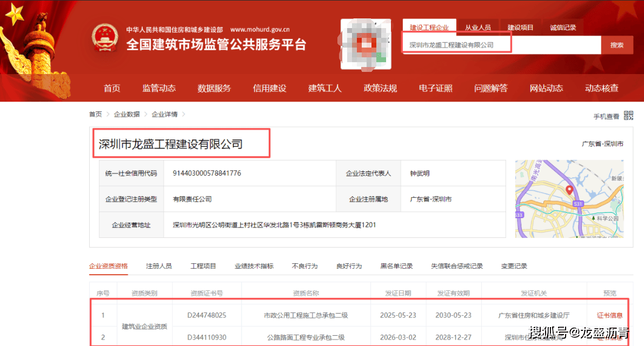
Task: Click the 建筑业企业资质 category cell
Action: pos(144,327)
